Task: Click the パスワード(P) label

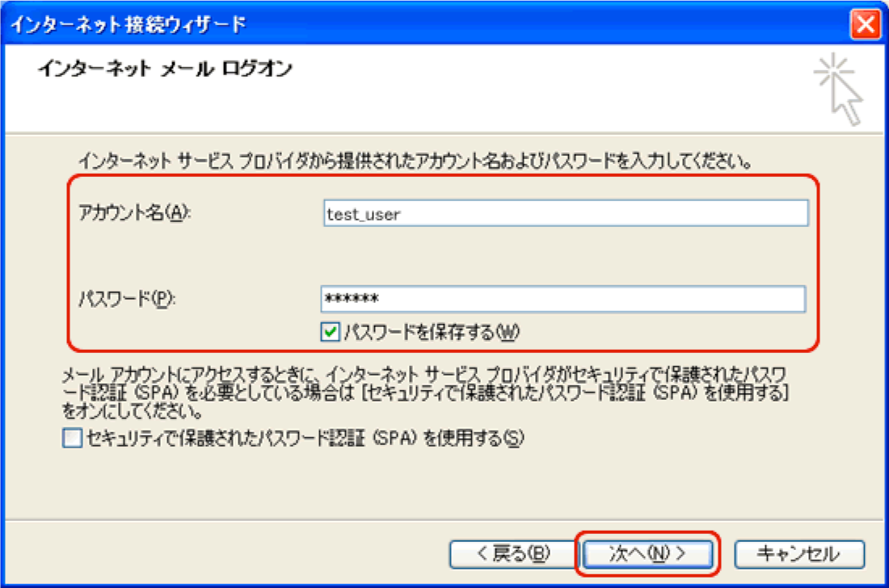Action: (x=127, y=298)
